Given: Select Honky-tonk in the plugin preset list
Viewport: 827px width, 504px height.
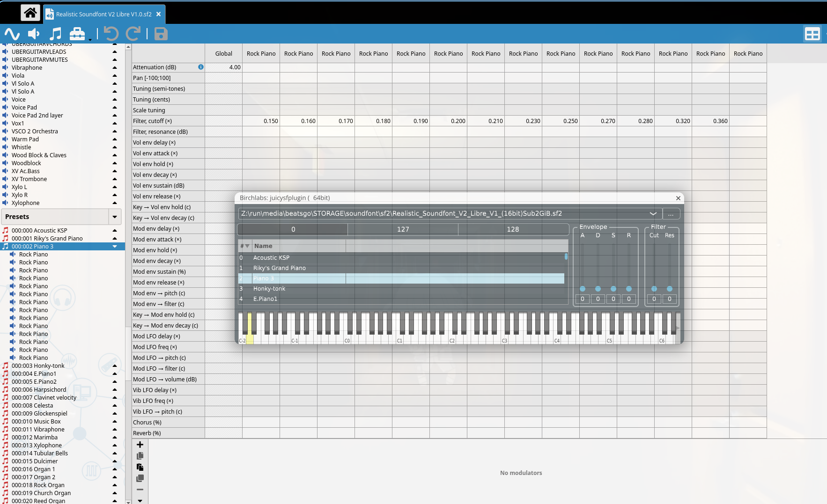Looking at the screenshot, I should point(269,289).
